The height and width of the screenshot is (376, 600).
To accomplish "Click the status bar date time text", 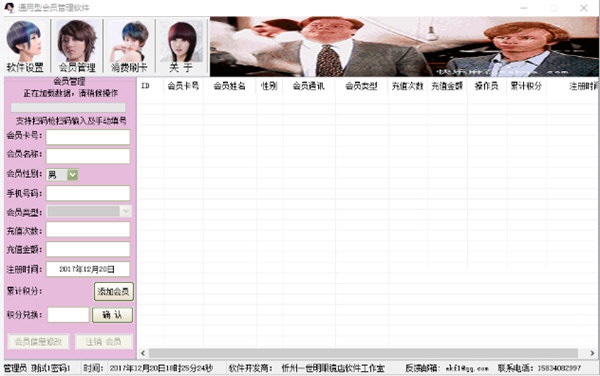I will [161, 368].
